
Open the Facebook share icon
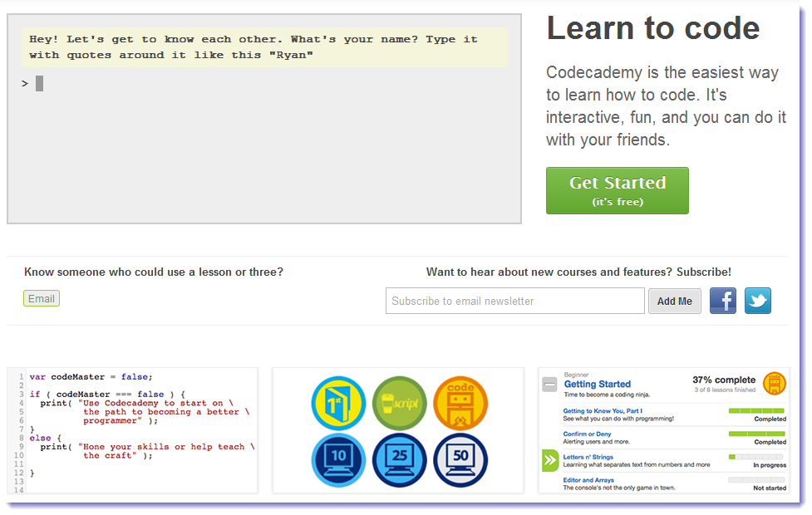pos(723,301)
